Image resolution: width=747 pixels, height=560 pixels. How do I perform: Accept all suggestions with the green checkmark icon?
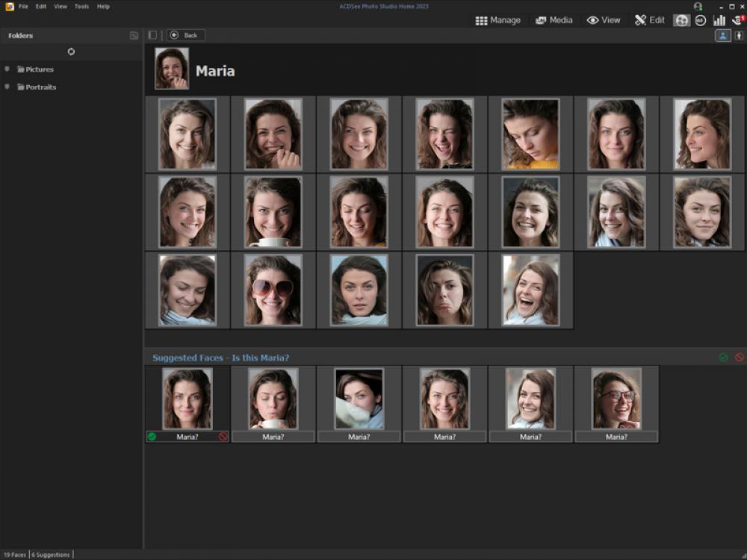(x=722, y=357)
